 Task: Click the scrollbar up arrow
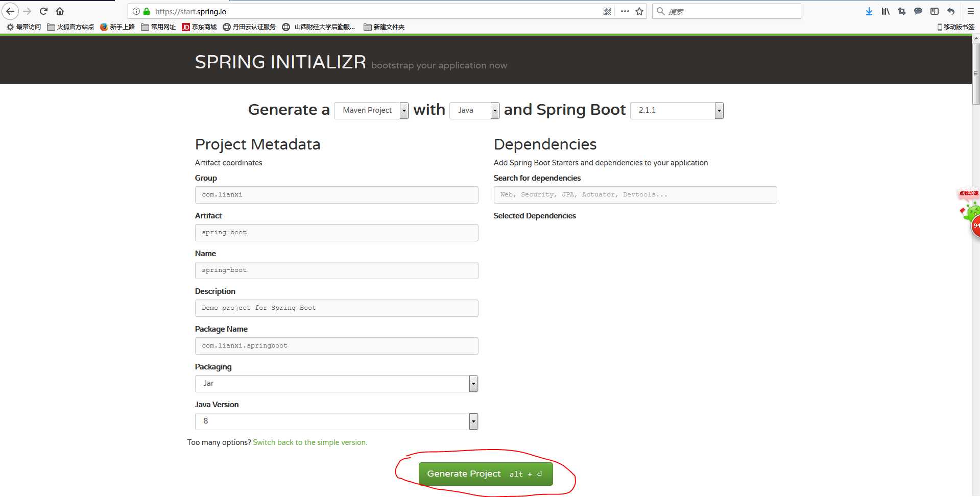click(976, 38)
